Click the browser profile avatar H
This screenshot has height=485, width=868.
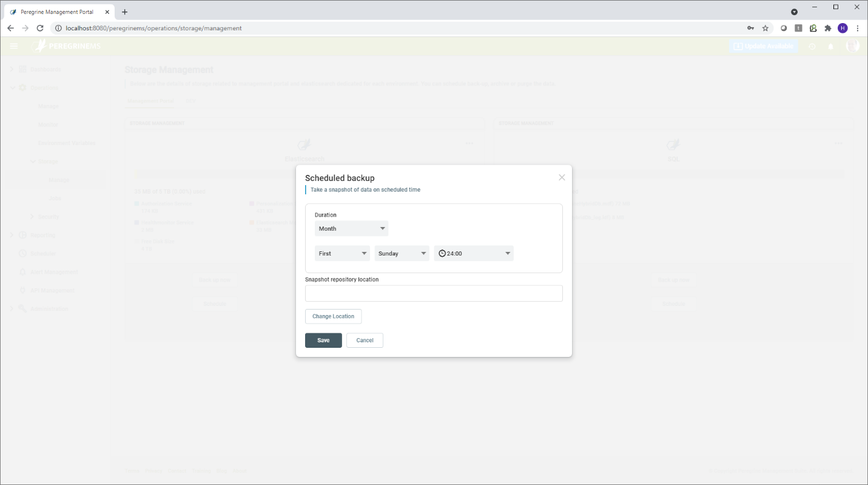pos(843,28)
